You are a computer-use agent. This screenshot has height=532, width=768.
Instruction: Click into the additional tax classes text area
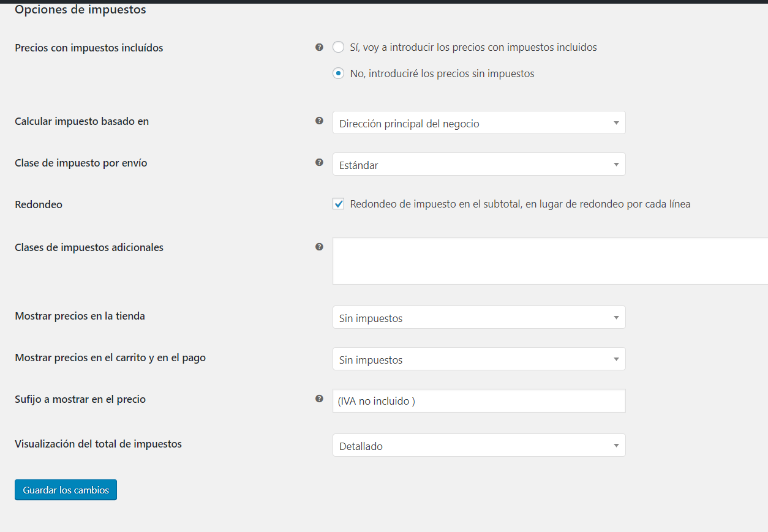pyautogui.click(x=550, y=261)
